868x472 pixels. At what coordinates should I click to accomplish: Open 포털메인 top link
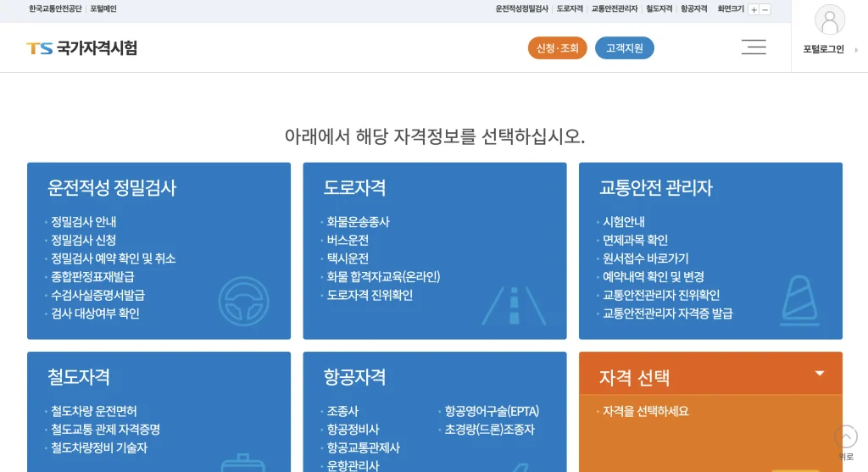pyautogui.click(x=103, y=8)
